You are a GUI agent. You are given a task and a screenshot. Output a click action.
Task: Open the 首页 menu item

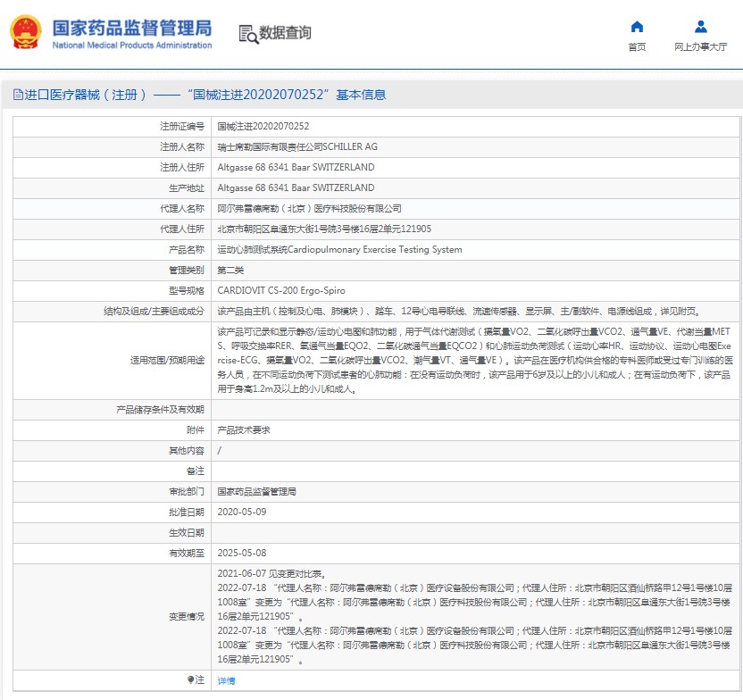click(x=637, y=47)
